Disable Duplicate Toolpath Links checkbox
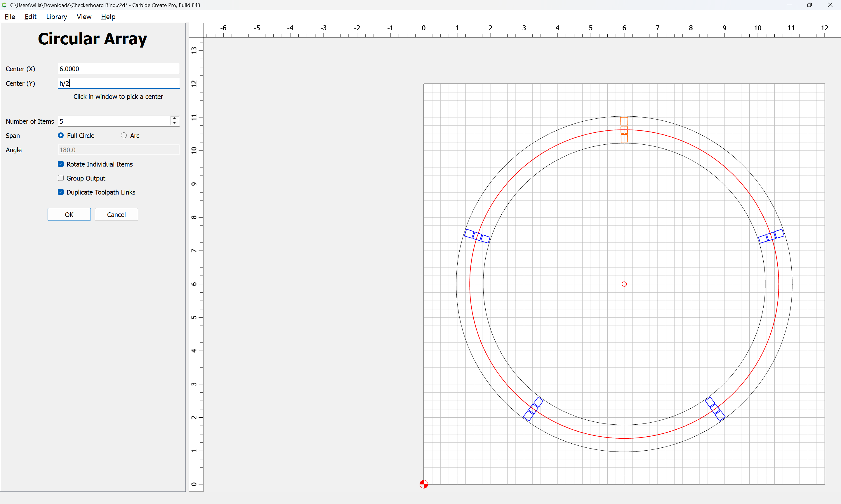The width and height of the screenshot is (841, 504). point(61,192)
